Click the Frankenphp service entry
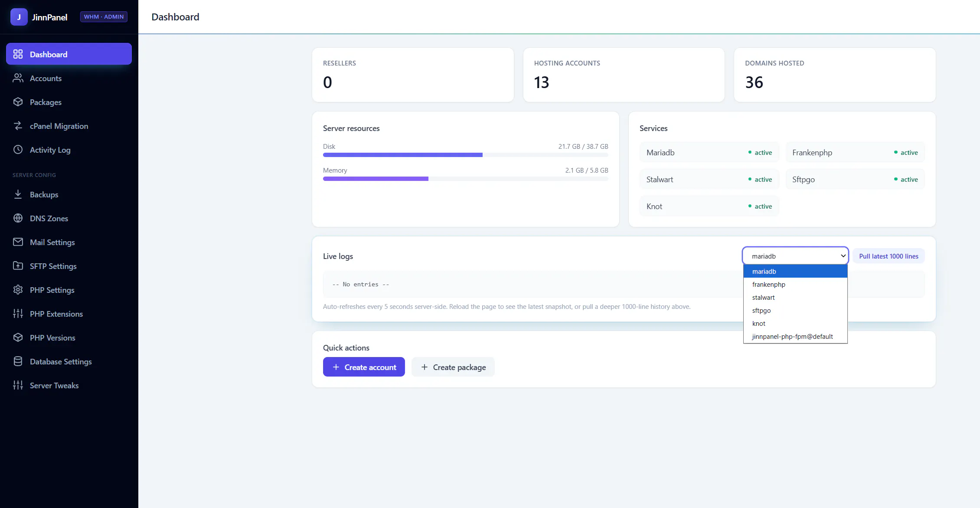The height and width of the screenshot is (508, 980). [855, 152]
